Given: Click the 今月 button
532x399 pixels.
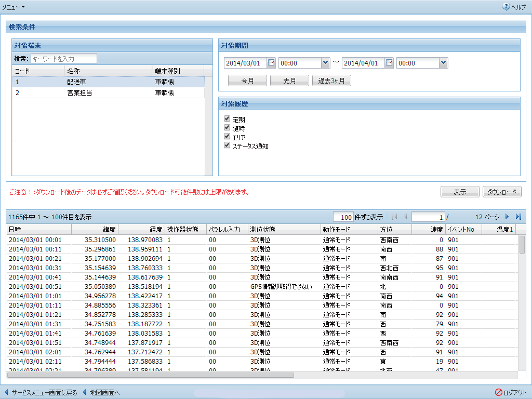Looking at the screenshot, I should (x=247, y=81).
